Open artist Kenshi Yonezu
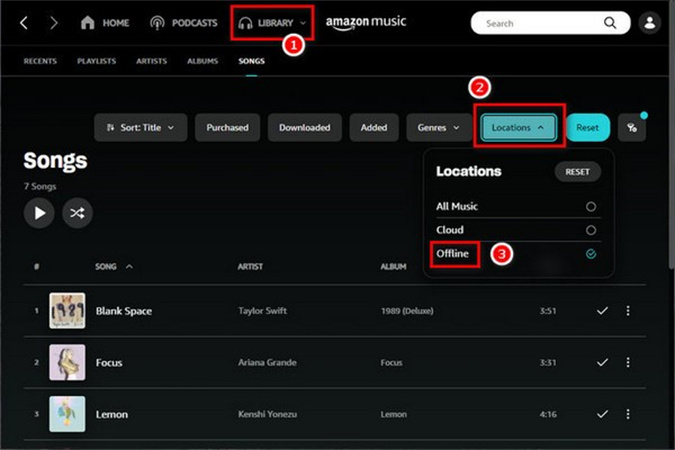 (267, 414)
